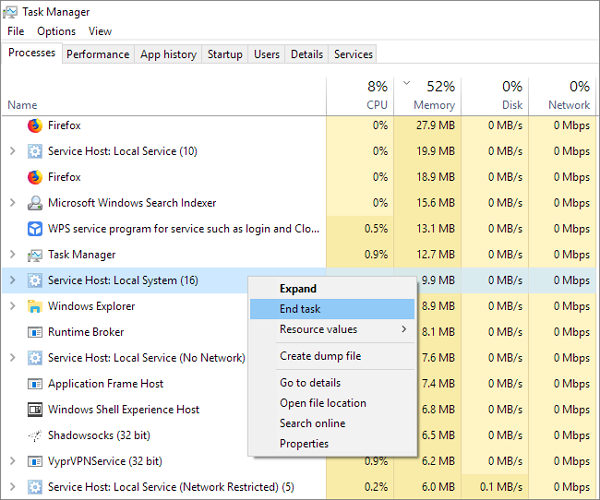
Task: Expand the Windows Explorer process group
Action: click(x=12, y=306)
